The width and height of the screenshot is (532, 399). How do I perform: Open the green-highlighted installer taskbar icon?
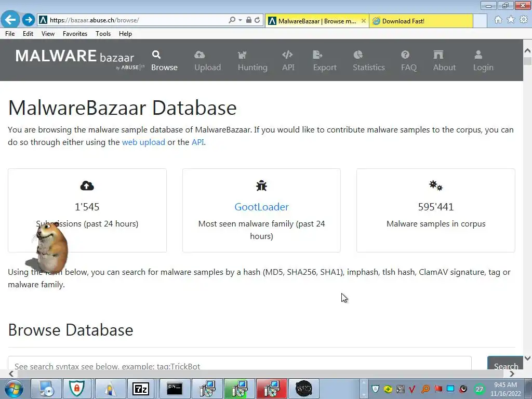[x=239, y=389]
